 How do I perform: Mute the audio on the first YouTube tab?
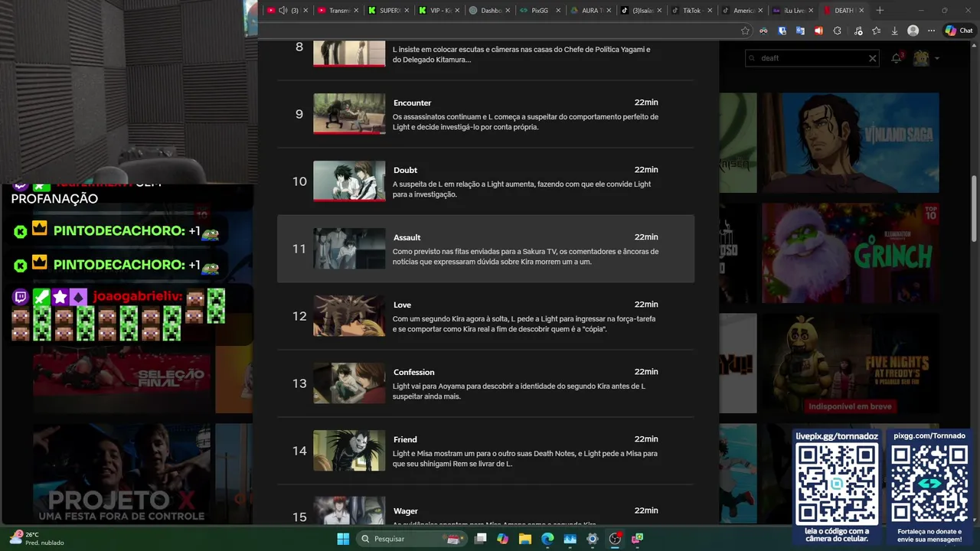tap(283, 10)
